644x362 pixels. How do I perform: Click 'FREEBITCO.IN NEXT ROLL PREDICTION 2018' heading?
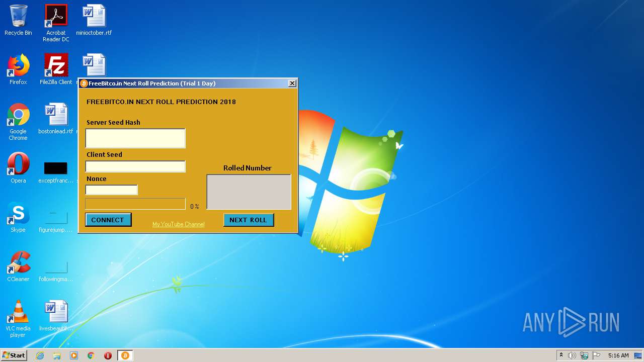click(161, 102)
